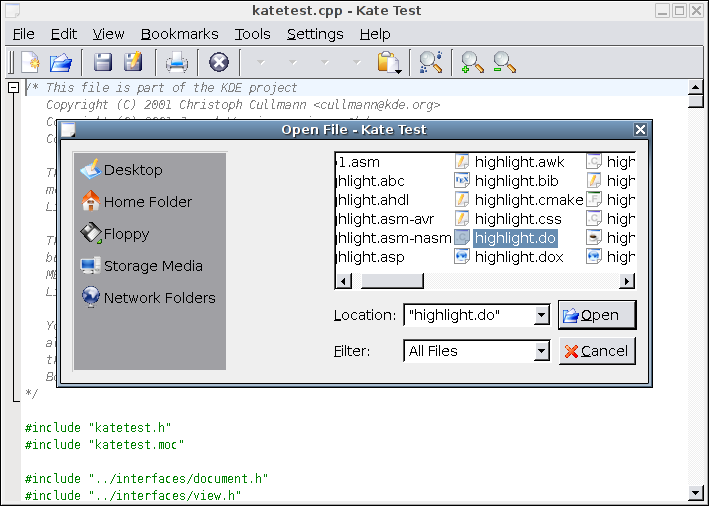
Task: Open the Location combo box dropdown arrow
Action: coord(541,315)
